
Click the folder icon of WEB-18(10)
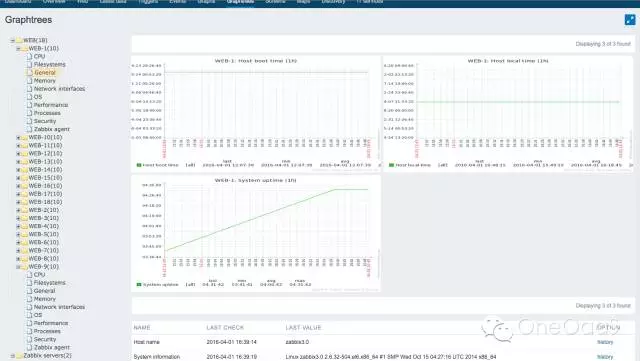[24, 202]
